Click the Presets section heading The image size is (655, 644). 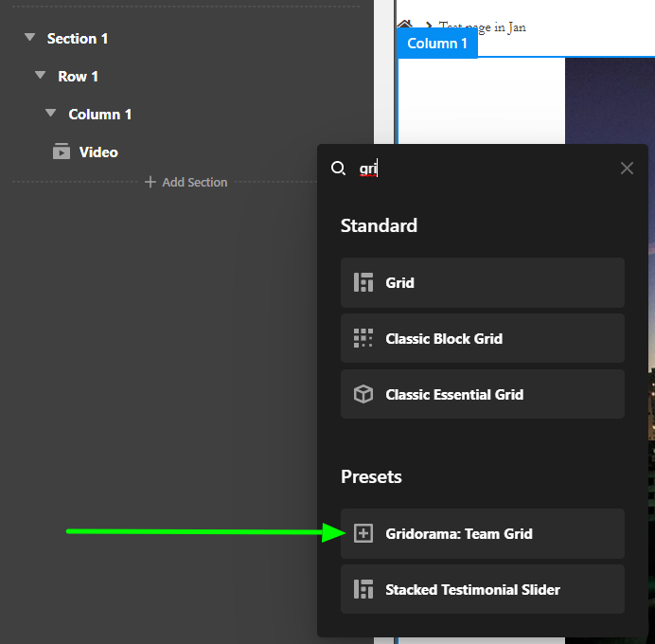tap(371, 476)
